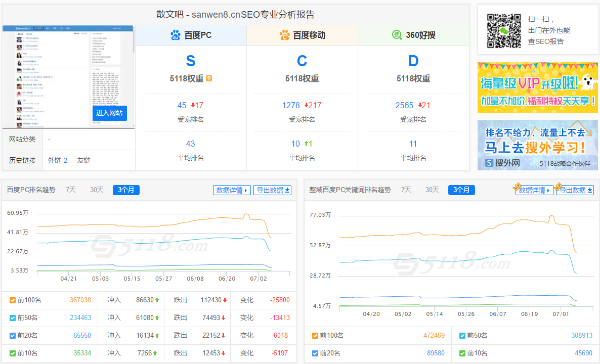Select the 百度PC tab
The image size is (600, 364).
click(x=191, y=35)
